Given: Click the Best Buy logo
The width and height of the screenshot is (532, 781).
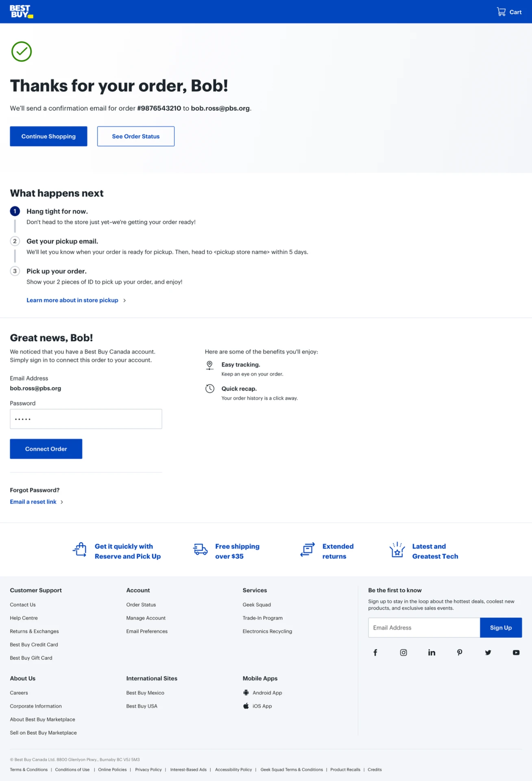Looking at the screenshot, I should point(22,11).
